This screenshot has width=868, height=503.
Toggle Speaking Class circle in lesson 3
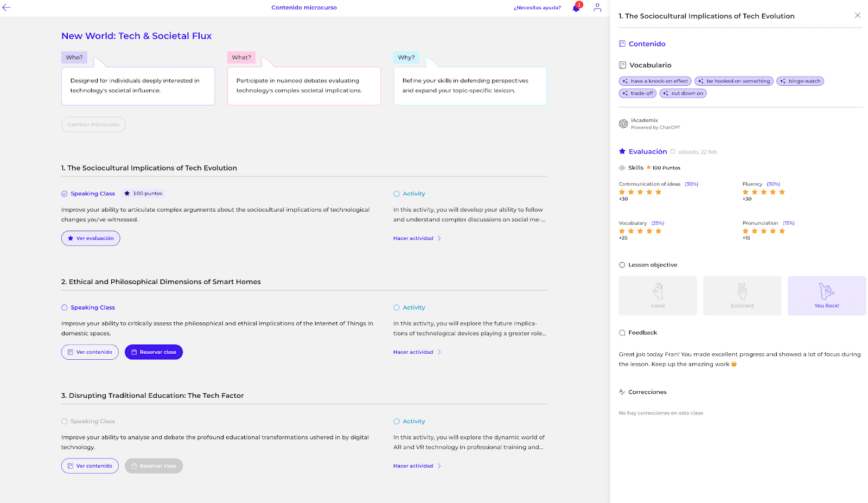point(65,422)
